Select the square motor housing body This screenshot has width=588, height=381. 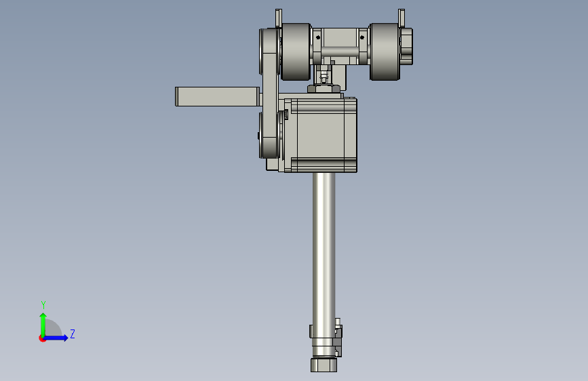(x=321, y=135)
